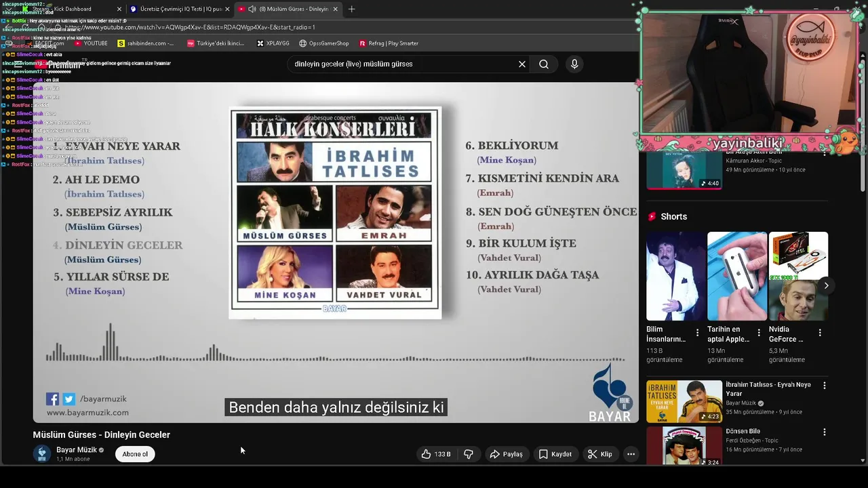Dislike the video with thumbs-down icon
868x488 pixels.
[468, 454]
